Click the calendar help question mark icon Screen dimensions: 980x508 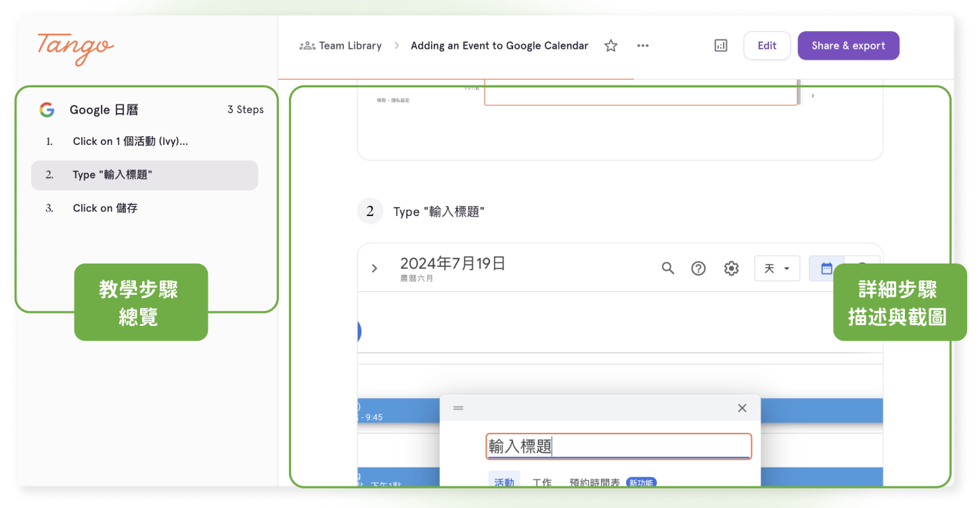(x=698, y=268)
